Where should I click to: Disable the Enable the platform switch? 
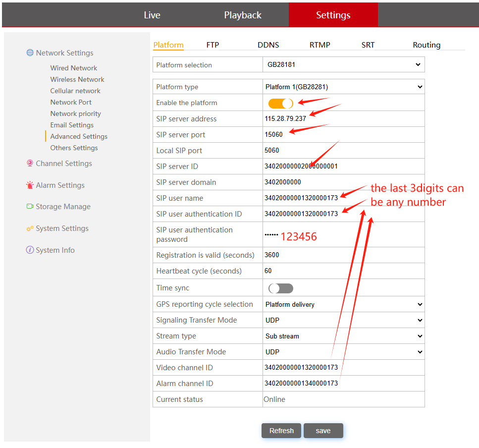[280, 103]
